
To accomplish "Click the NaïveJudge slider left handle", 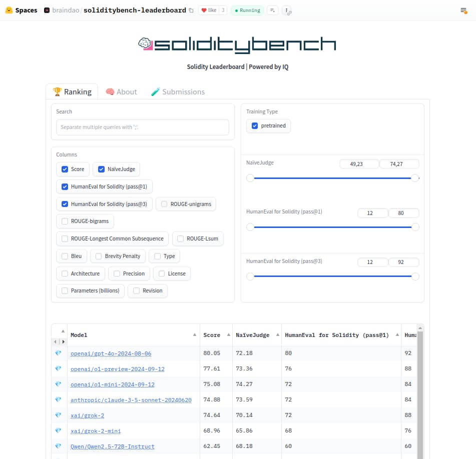I will pos(250,178).
